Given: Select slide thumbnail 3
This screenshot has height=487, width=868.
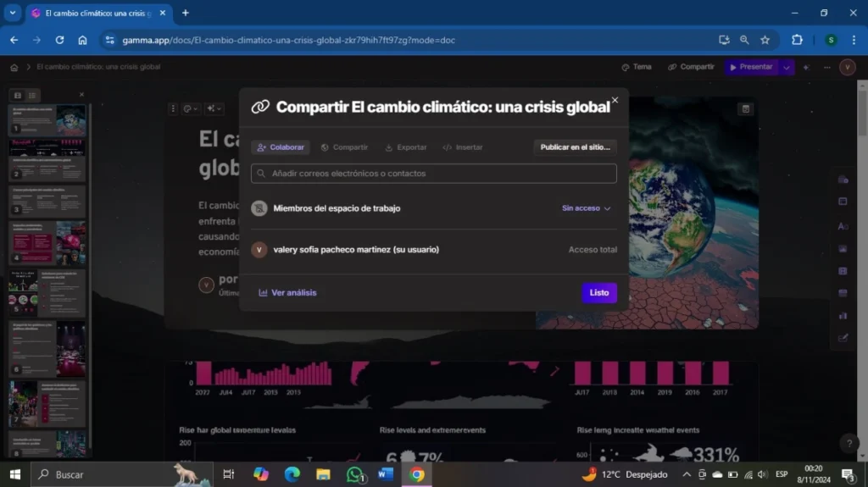Looking at the screenshot, I should click(47, 201).
